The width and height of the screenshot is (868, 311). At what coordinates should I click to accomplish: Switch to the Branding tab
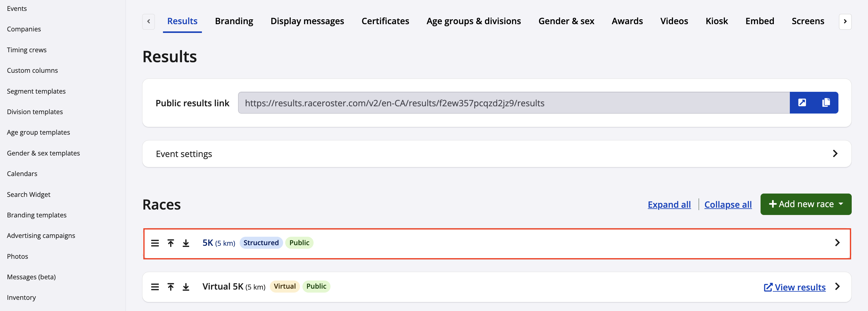pos(234,21)
